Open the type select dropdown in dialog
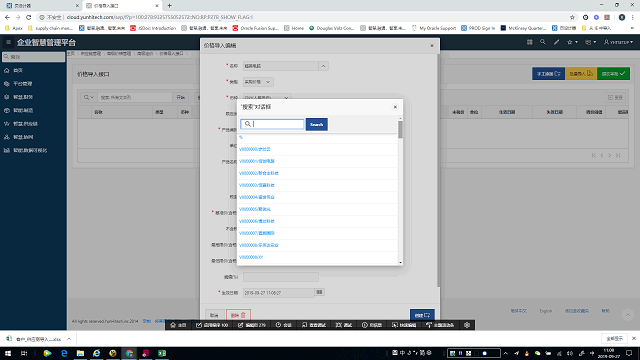The width and height of the screenshot is (640, 360). pyautogui.click(x=258, y=82)
